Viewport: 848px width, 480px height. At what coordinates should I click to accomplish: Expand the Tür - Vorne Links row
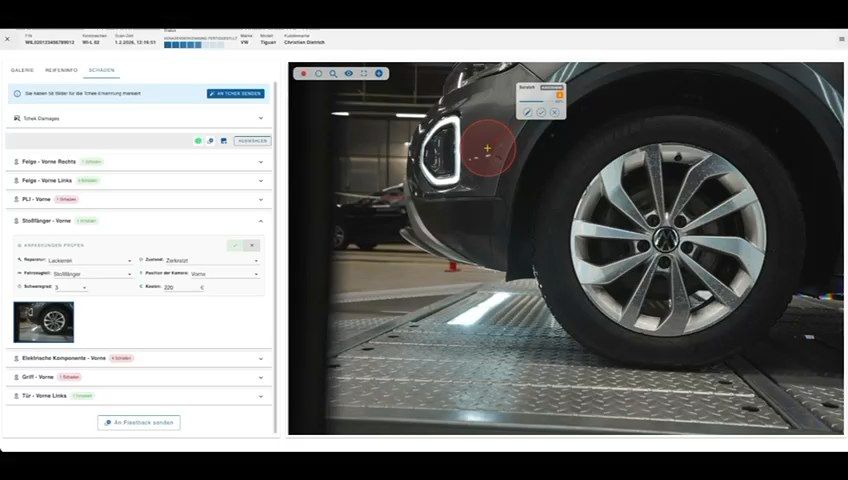click(138, 396)
